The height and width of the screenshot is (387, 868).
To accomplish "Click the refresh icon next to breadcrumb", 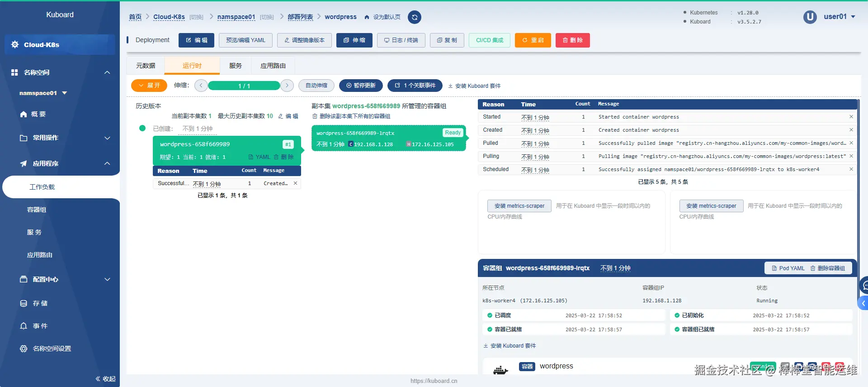I will point(414,17).
